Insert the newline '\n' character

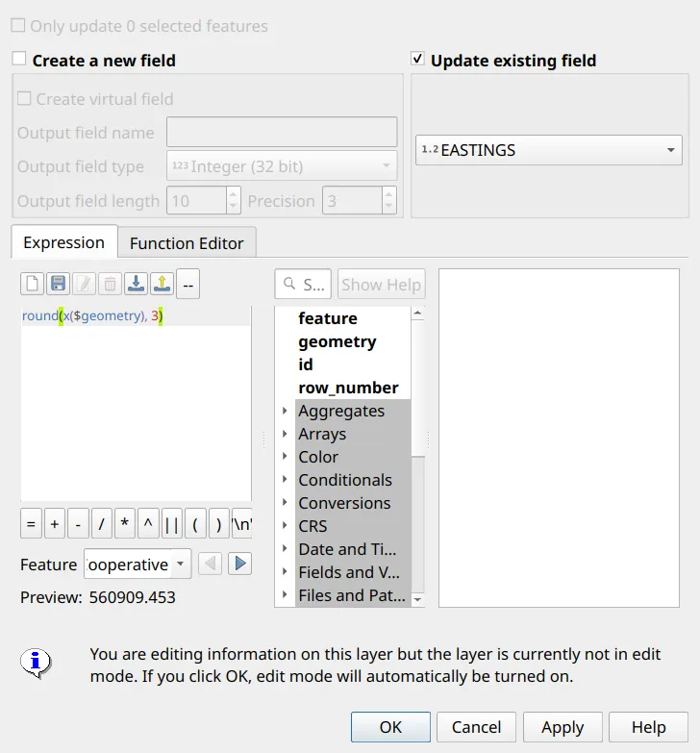tap(241, 523)
